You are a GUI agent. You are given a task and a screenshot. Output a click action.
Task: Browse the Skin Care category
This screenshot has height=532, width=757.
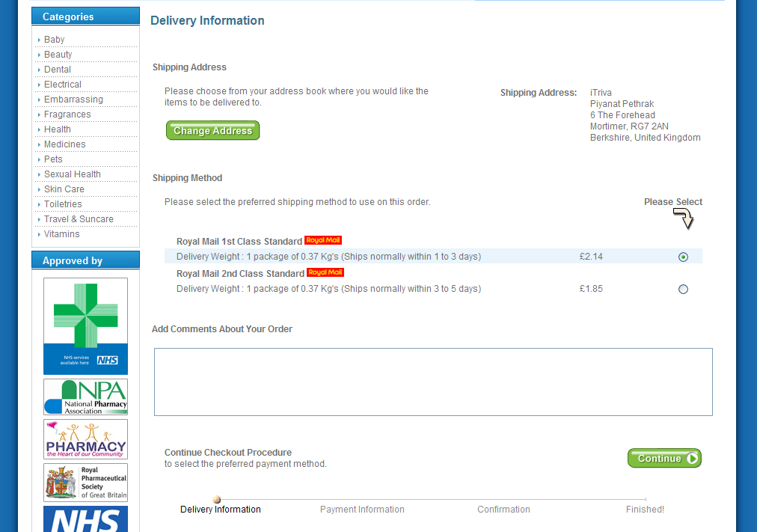tap(64, 189)
